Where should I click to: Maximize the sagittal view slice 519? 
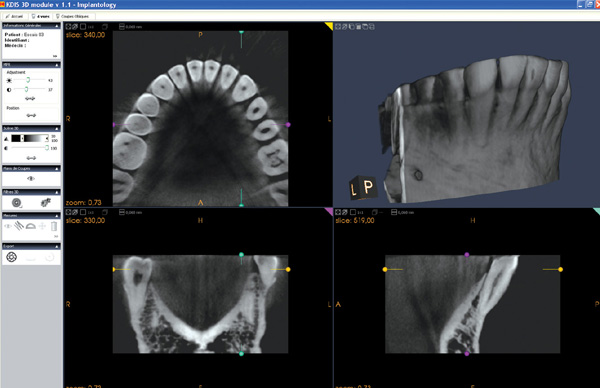click(338, 212)
